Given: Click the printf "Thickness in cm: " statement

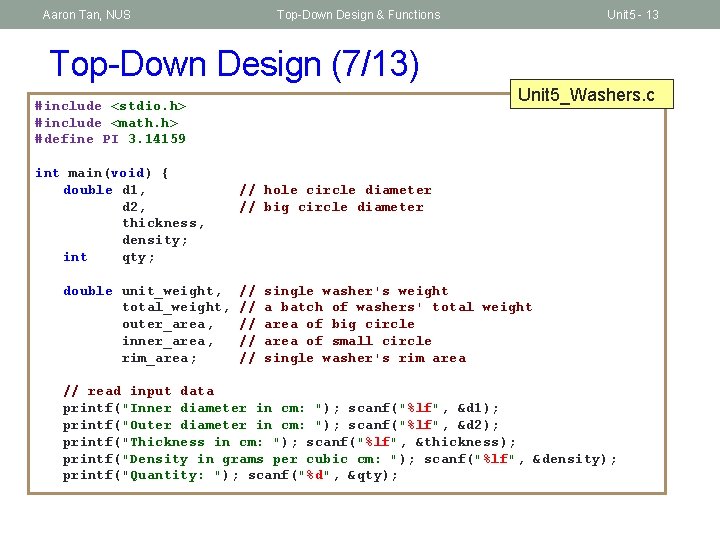Looking at the screenshot, I should [180, 442].
